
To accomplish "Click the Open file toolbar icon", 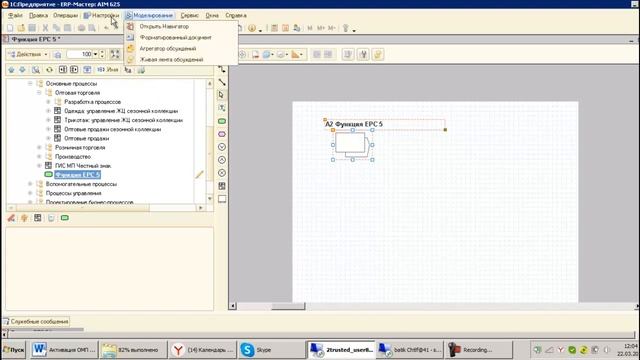I will tap(21, 28).
